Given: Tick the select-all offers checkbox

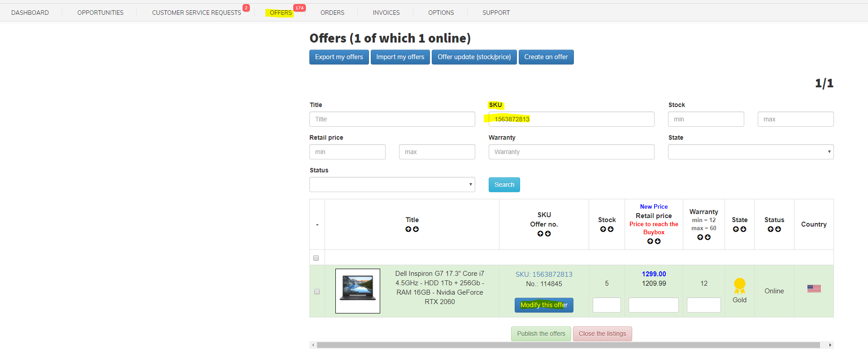Looking at the screenshot, I should (x=316, y=258).
